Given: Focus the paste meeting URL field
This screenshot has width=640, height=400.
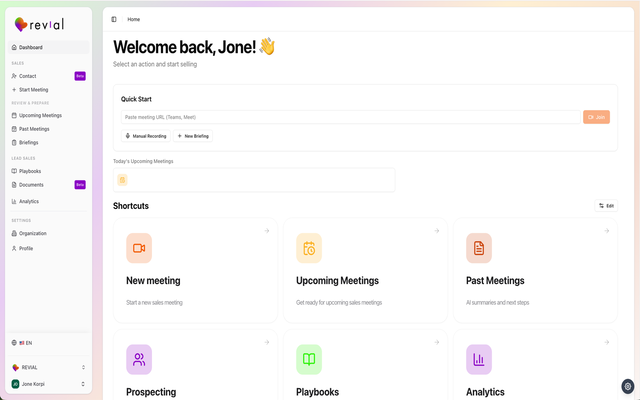Looking at the screenshot, I should (x=351, y=117).
